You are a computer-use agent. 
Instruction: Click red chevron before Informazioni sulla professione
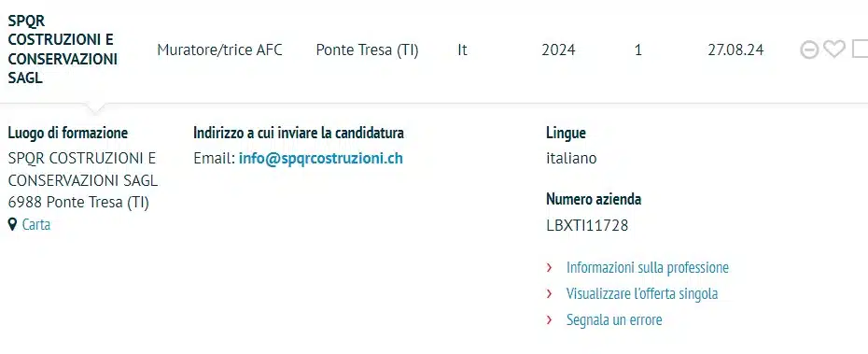(549, 267)
